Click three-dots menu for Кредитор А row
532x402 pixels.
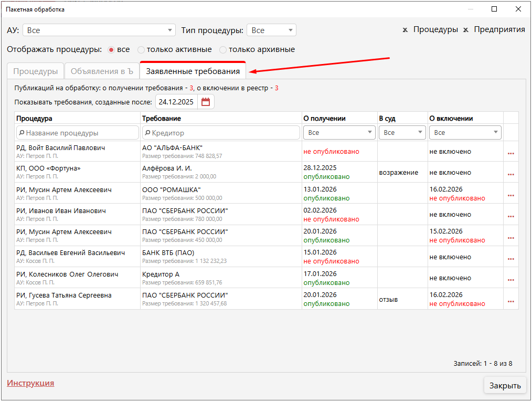click(x=510, y=280)
